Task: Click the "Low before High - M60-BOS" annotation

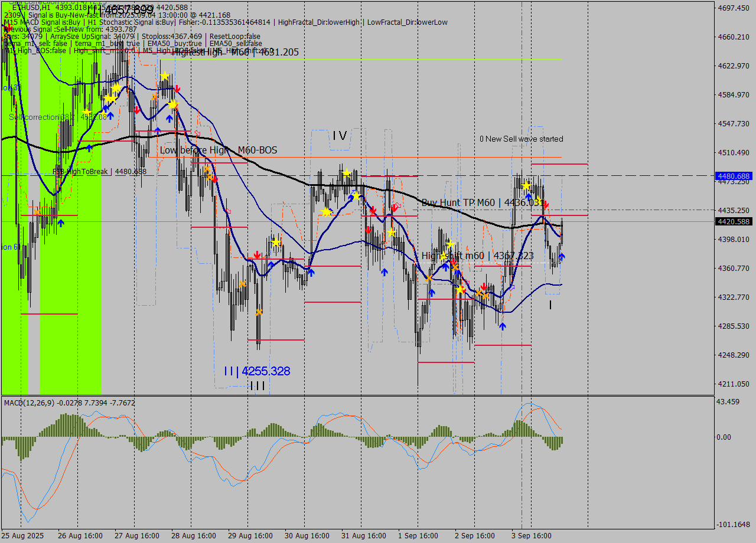Action: pyautogui.click(x=220, y=151)
